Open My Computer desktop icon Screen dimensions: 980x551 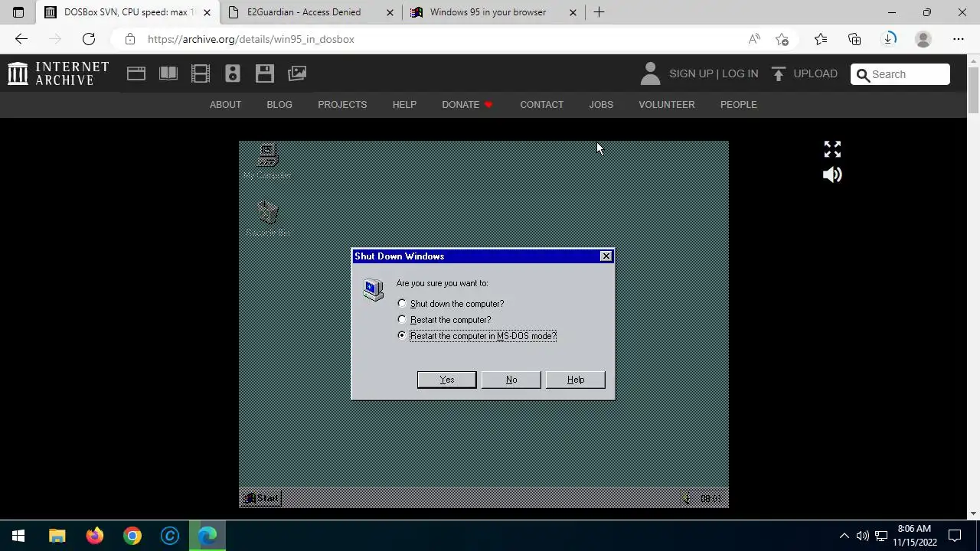[x=267, y=161]
